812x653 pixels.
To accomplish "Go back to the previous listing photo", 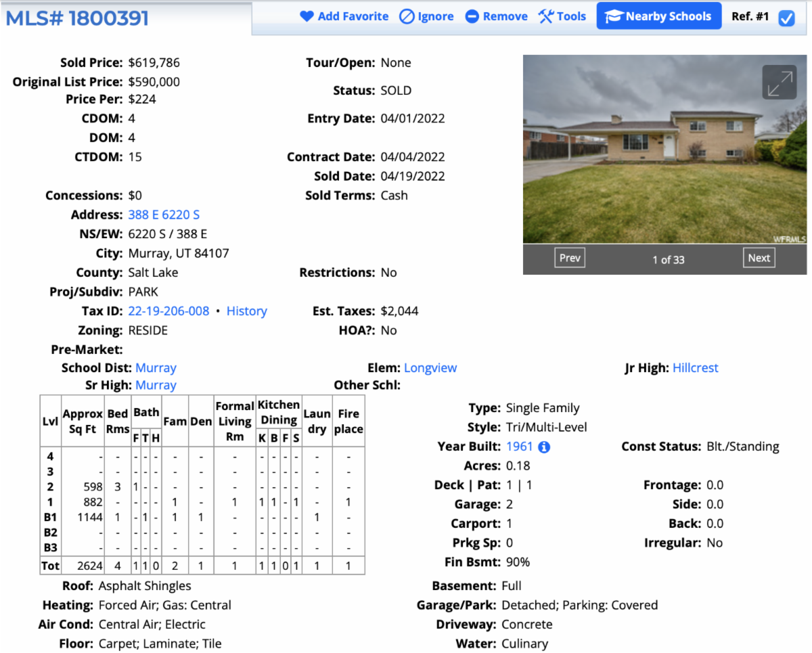I will [x=570, y=257].
